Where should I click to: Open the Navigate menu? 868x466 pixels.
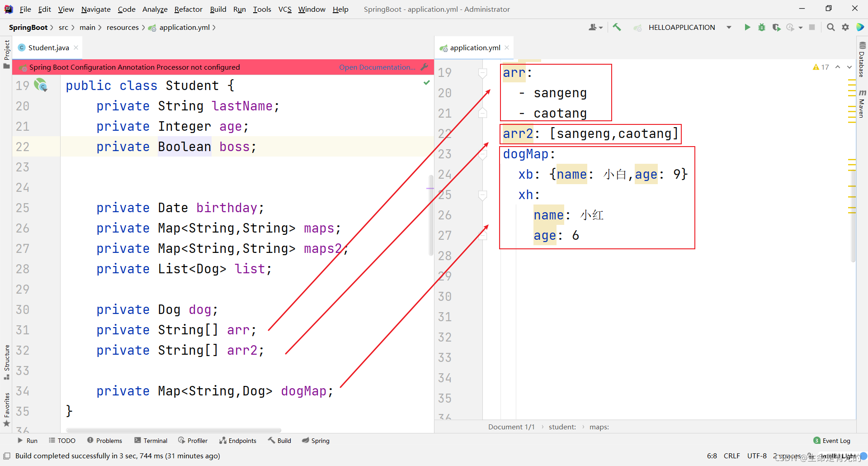pos(96,9)
